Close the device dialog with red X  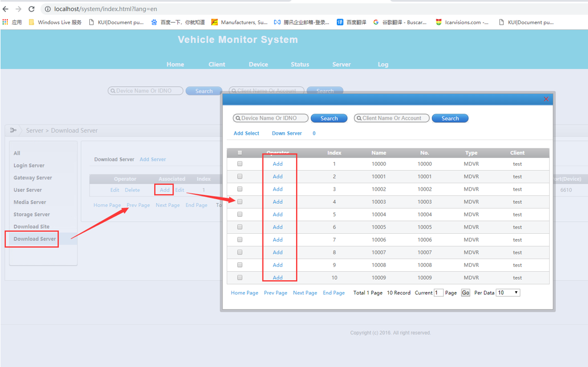click(546, 99)
